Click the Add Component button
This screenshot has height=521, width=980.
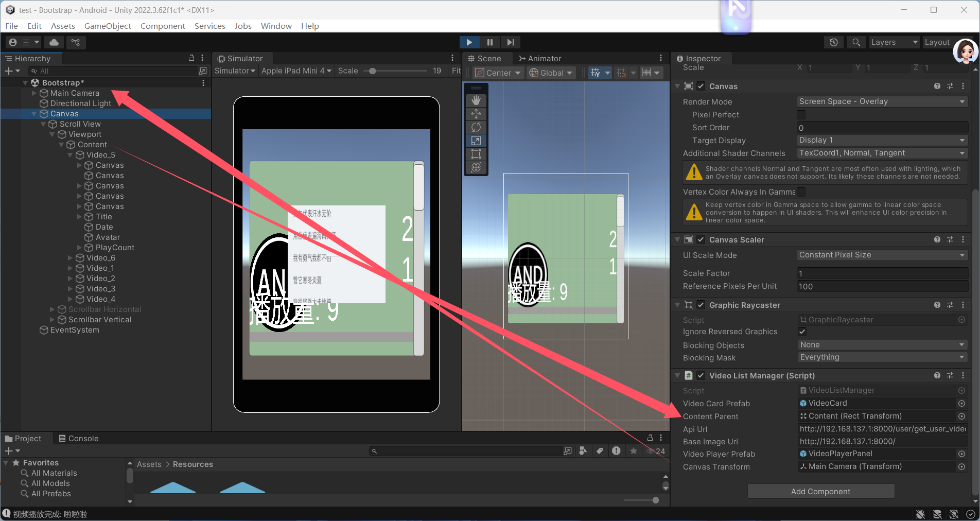point(820,492)
